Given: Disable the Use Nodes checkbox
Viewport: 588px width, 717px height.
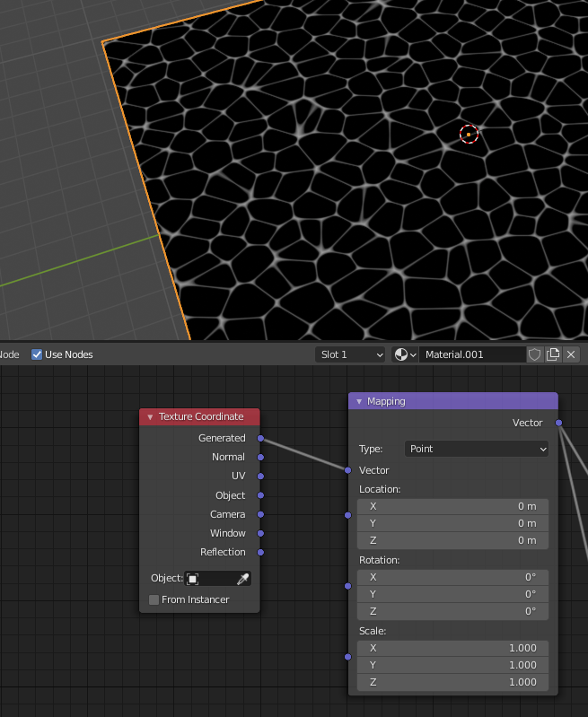Looking at the screenshot, I should (37, 354).
